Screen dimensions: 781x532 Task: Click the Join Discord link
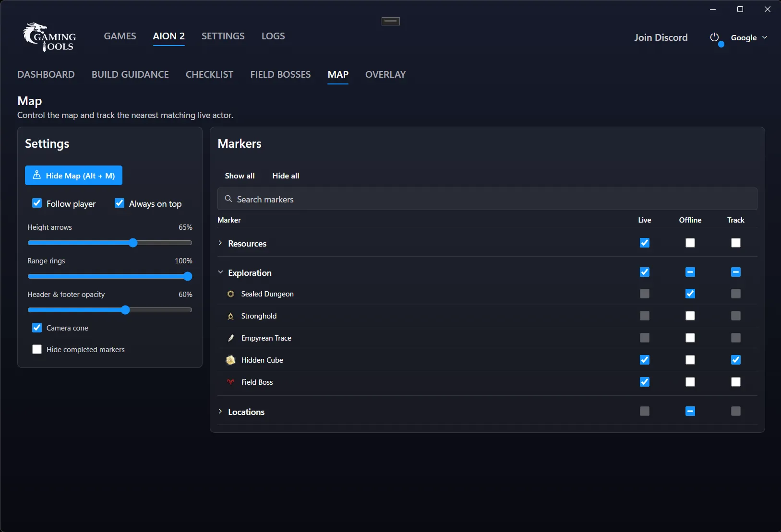coord(661,37)
